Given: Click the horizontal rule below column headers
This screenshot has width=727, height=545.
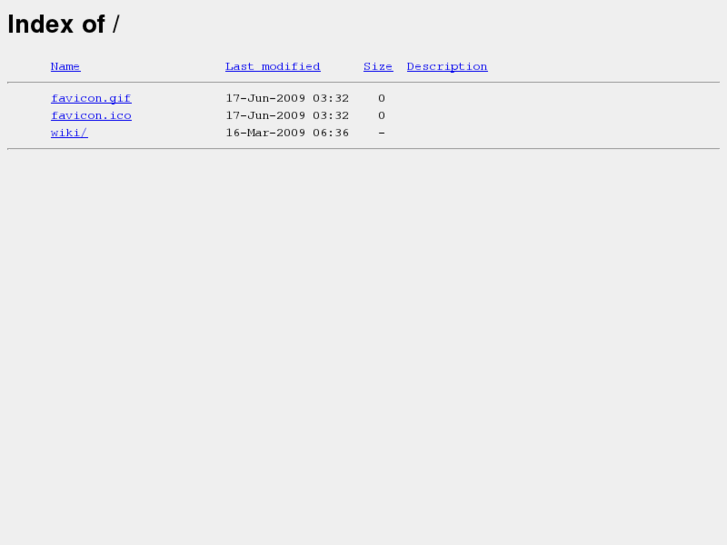Looking at the screenshot, I should [364, 83].
